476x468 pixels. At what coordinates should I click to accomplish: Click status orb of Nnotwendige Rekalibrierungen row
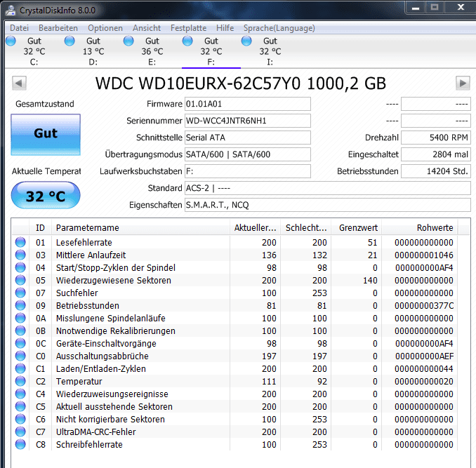click(x=20, y=330)
